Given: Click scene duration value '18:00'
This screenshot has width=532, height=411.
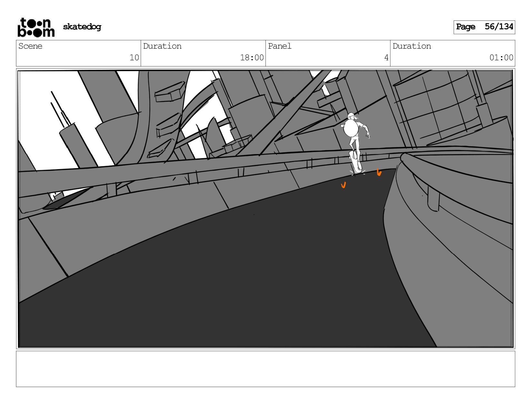Looking at the screenshot, I should [252, 58].
